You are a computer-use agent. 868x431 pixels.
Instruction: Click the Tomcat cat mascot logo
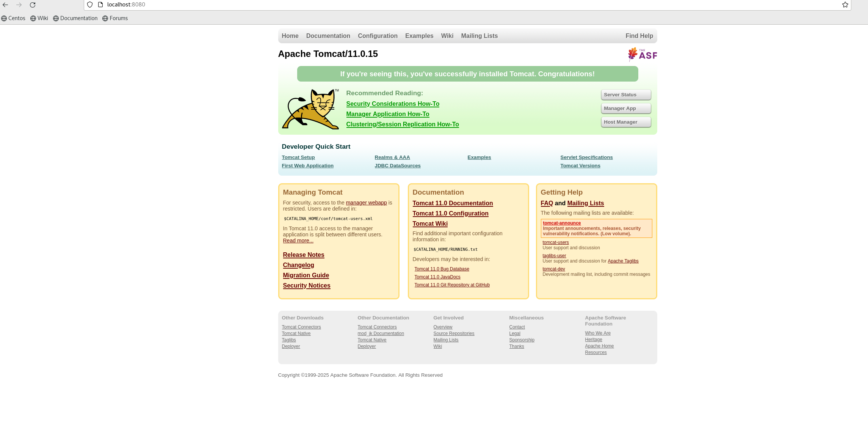point(310,109)
